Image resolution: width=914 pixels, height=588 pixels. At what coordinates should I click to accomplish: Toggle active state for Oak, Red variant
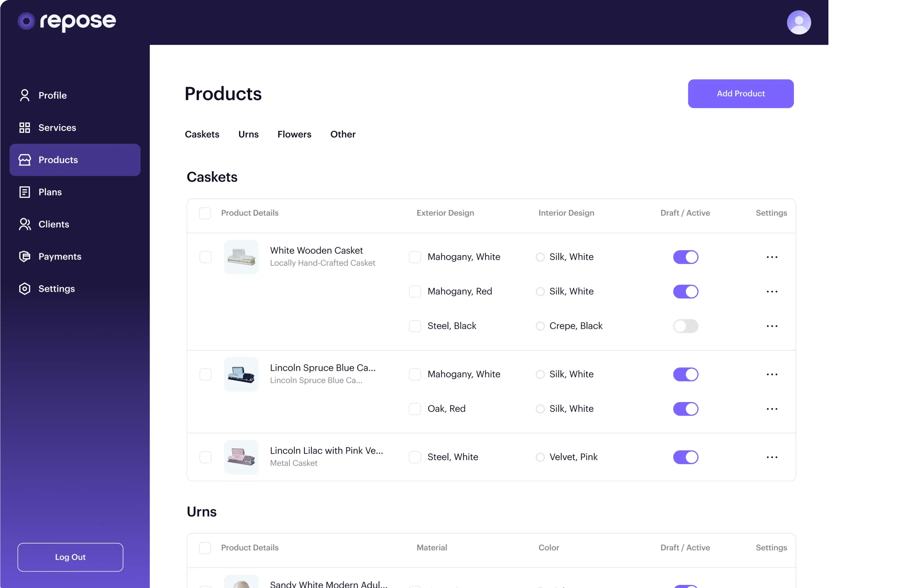click(x=686, y=408)
